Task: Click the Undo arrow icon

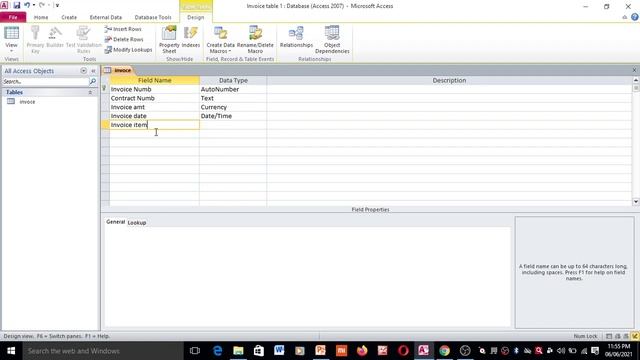Action: pyautogui.click(x=27, y=5)
